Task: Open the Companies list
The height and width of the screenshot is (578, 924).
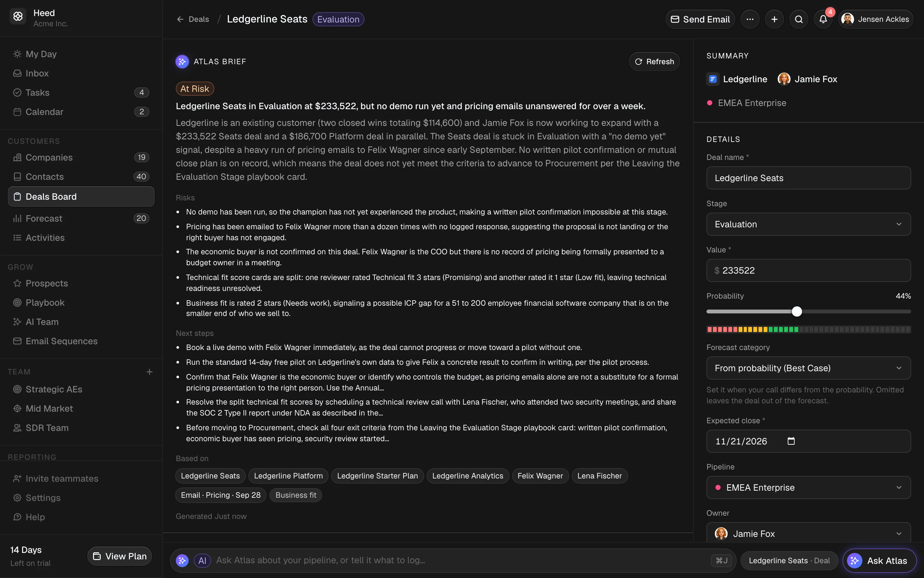Action: 81,157
